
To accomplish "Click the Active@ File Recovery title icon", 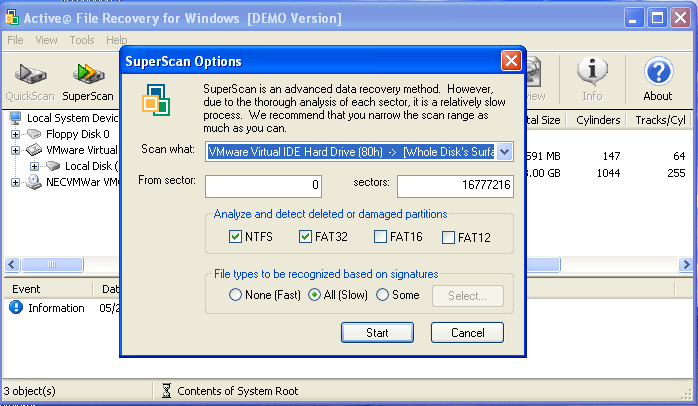I will 12,18.
